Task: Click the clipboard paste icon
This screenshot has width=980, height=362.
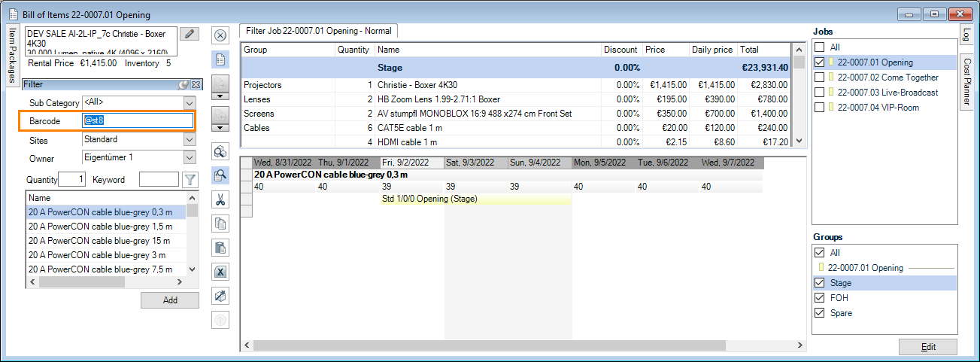Action: pos(220,248)
